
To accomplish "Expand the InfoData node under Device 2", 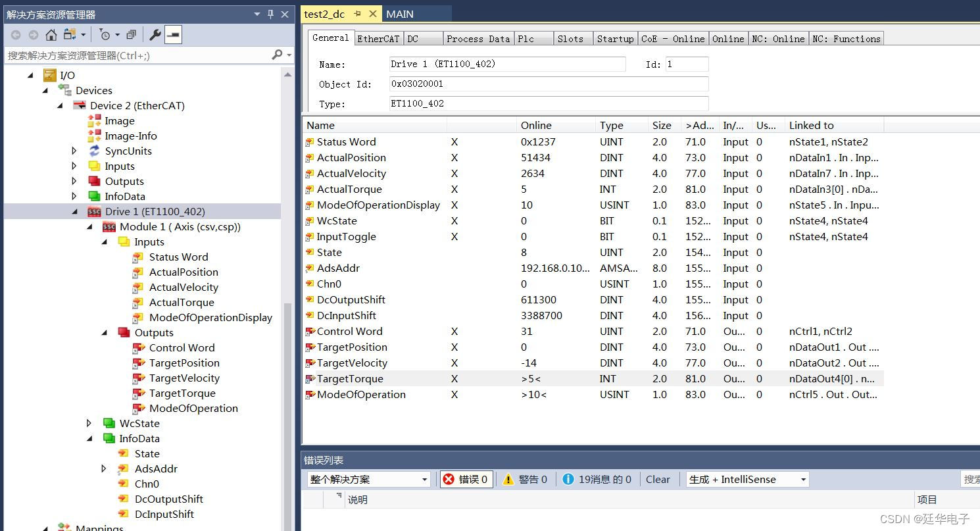I will pyautogui.click(x=74, y=197).
